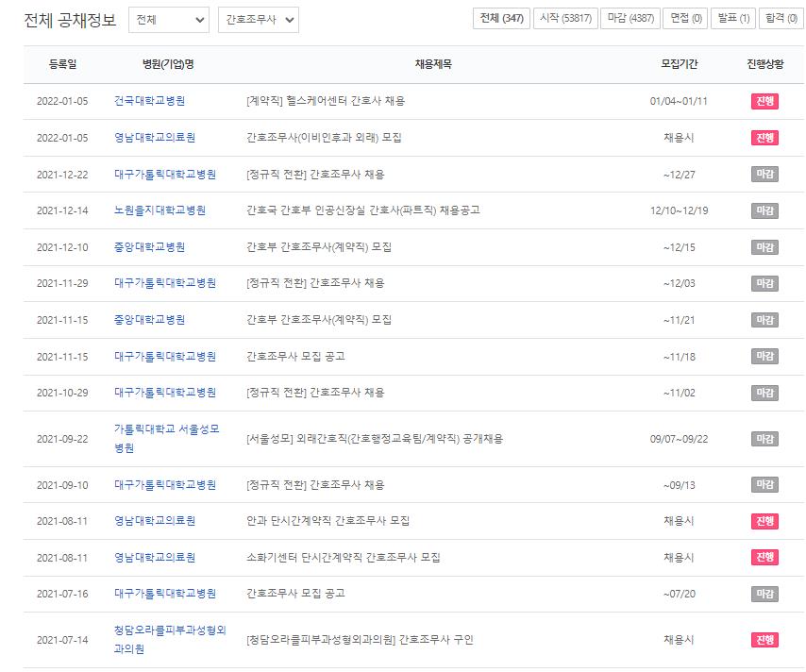Open the 건국대학교병원 hospital link
The width and height of the screenshot is (806, 672).
tap(149, 101)
